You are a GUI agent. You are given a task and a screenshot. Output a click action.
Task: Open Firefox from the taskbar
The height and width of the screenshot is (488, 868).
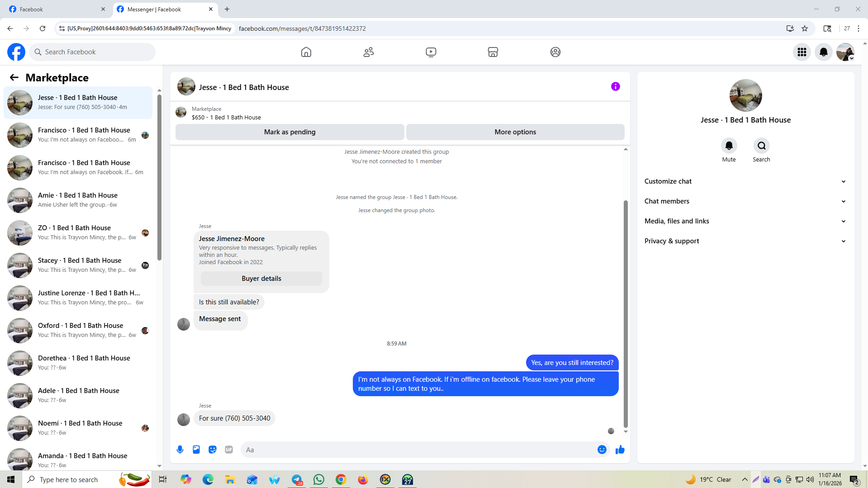coord(363,479)
